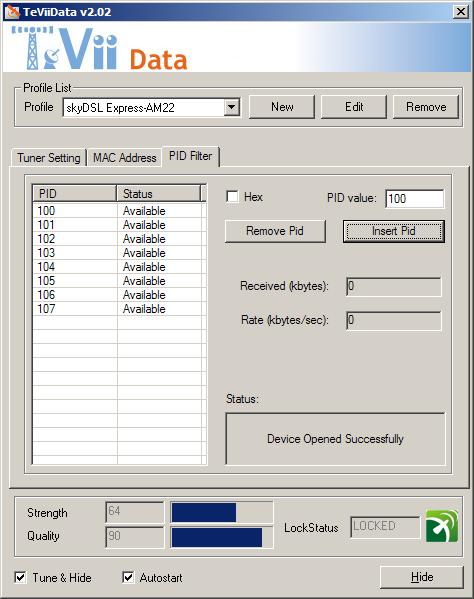Viewport: 474px width, 599px height.
Task: Click Available status of PID 104
Action: (144, 267)
